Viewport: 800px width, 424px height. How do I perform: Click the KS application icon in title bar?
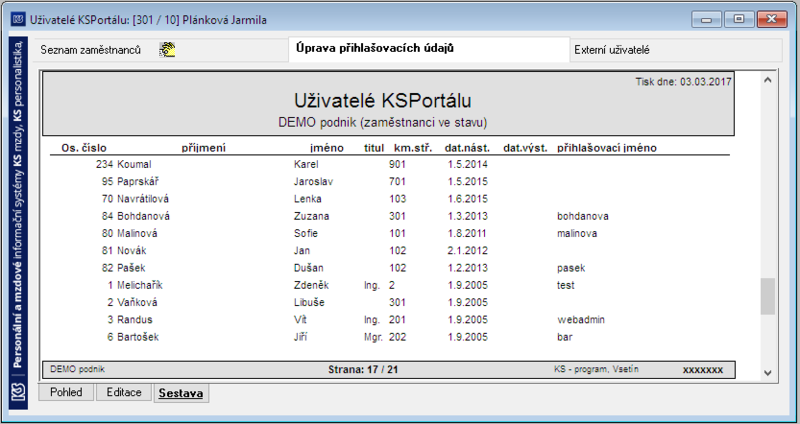pos(18,20)
